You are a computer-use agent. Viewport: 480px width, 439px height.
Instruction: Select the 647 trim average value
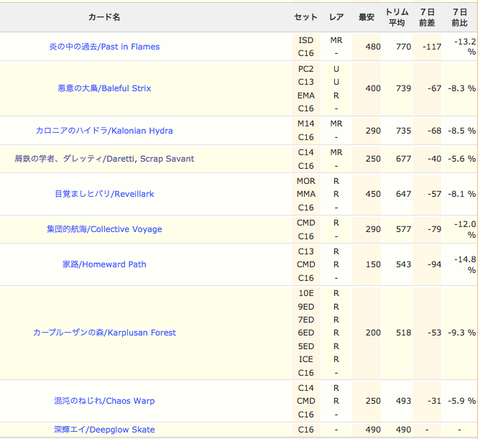point(403,194)
